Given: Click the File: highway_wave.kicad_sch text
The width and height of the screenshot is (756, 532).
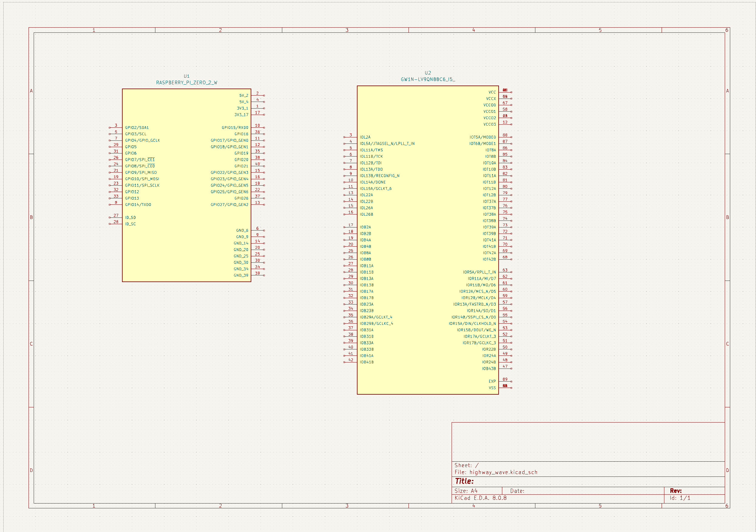Looking at the screenshot, I should tap(496, 472).
